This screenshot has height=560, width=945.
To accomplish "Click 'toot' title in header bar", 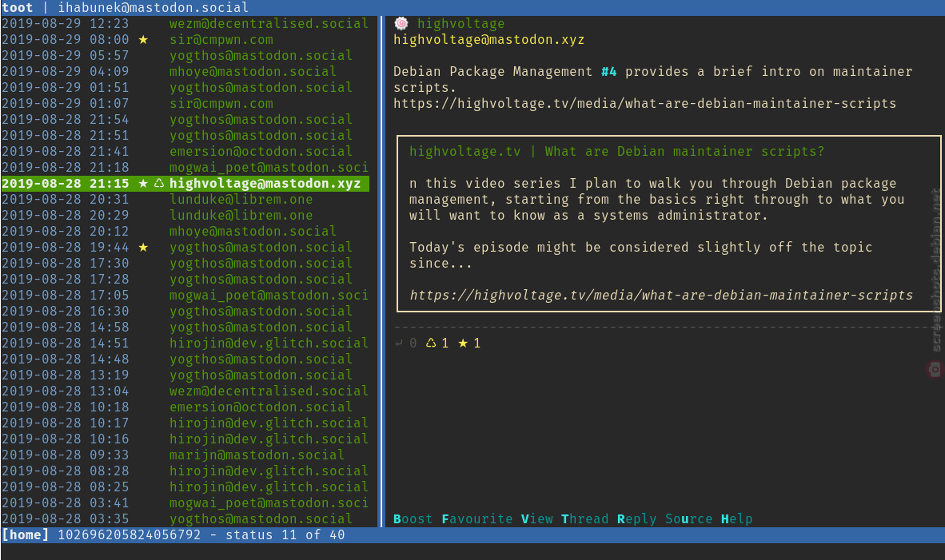I will pyautogui.click(x=18, y=8).
